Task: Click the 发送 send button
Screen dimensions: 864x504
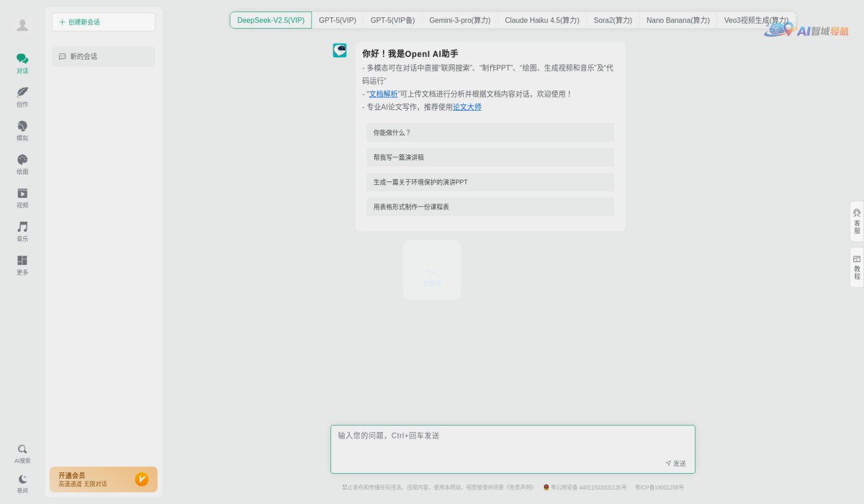Action: pyautogui.click(x=674, y=464)
